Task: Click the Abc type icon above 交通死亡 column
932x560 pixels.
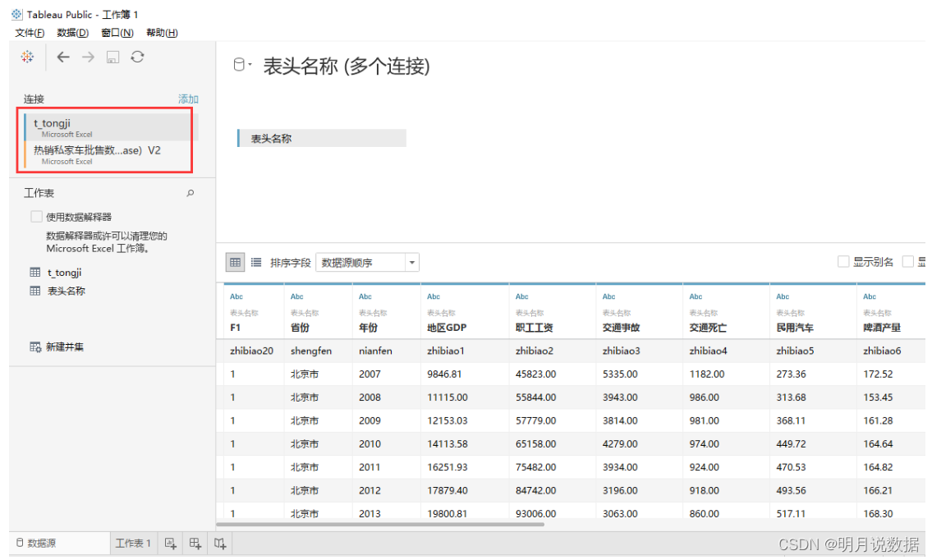Action: tap(696, 296)
